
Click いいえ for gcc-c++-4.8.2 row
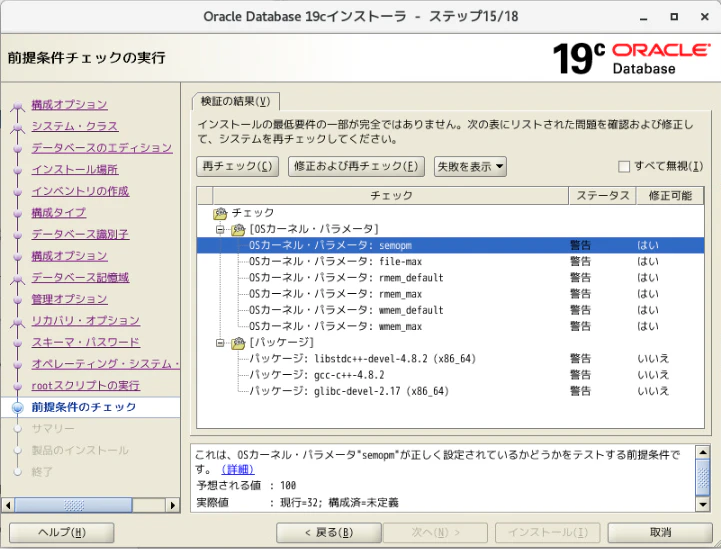click(653, 375)
